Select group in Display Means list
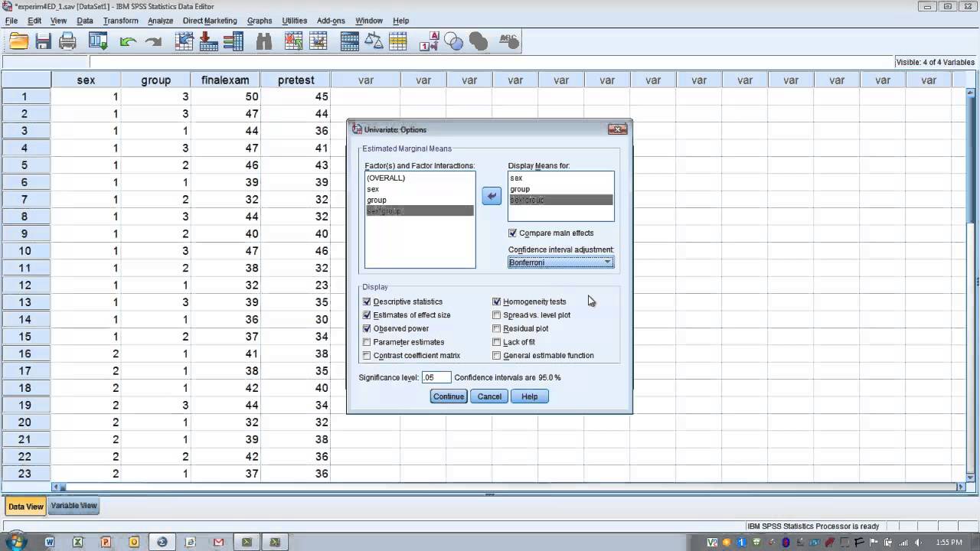This screenshot has width=980, height=551. click(560, 189)
